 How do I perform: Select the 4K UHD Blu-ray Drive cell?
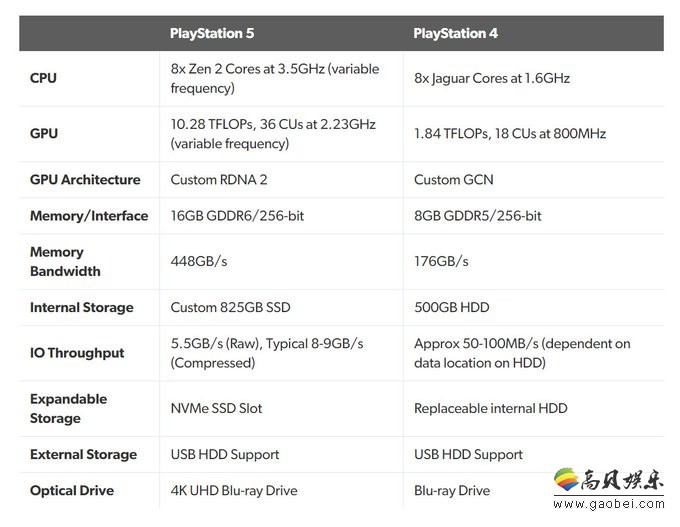tap(234, 491)
